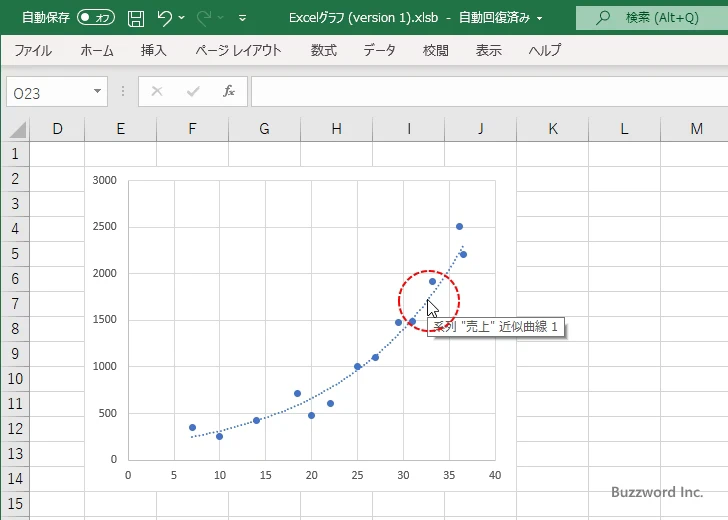Open the file name dropdown next to 自動回復済み
The width and height of the screenshot is (728, 520).
pos(540,19)
